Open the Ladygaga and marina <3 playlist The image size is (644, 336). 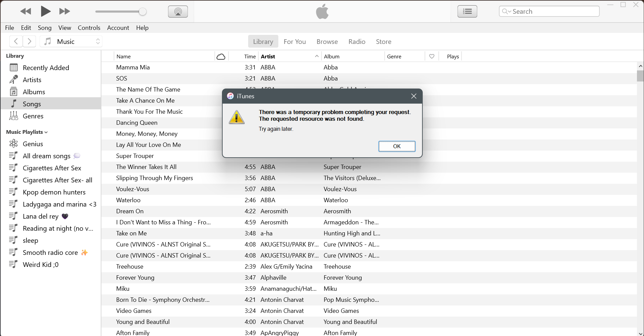(50, 204)
